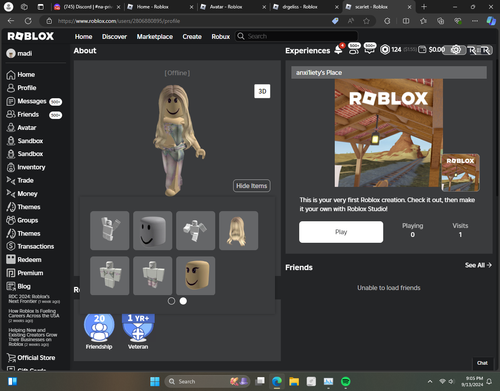
Task: Open the settings gear in Roblox header
Action: (455, 50)
